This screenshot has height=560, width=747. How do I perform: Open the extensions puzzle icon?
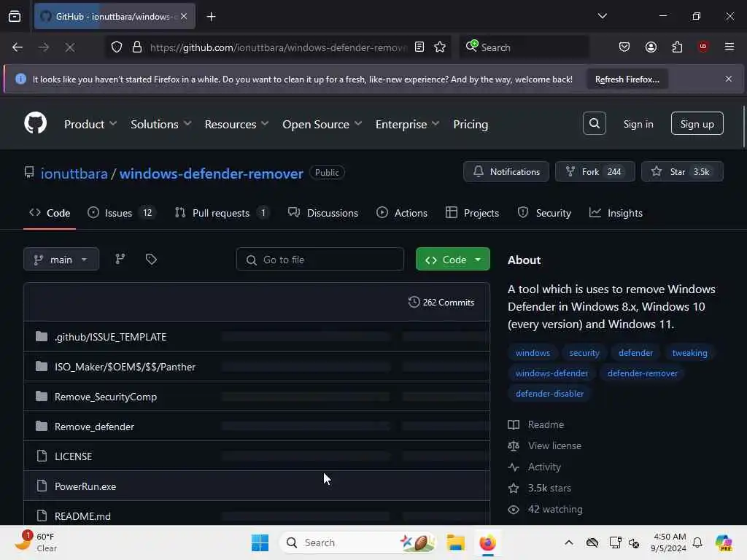(677, 47)
